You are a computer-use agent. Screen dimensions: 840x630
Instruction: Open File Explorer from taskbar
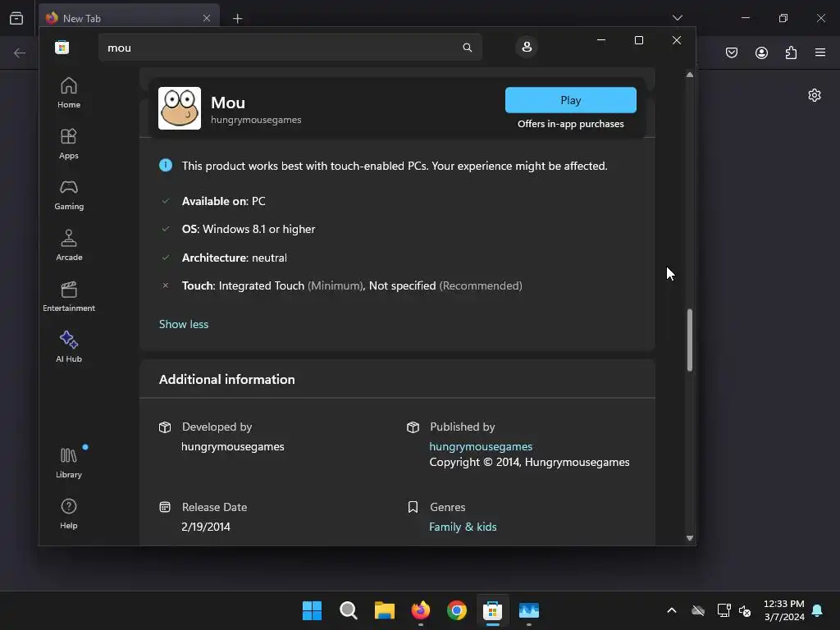point(384,610)
